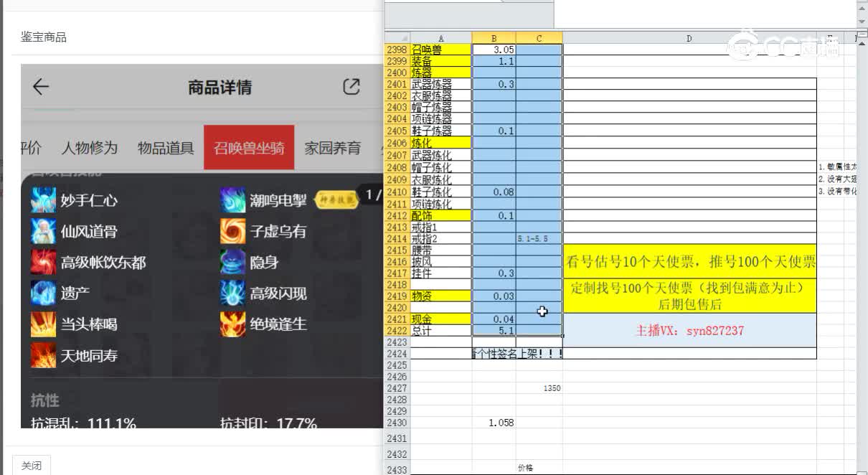Click the 主播VX：syn827237 cell
This screenshot has width=868, height=475.
689,331
